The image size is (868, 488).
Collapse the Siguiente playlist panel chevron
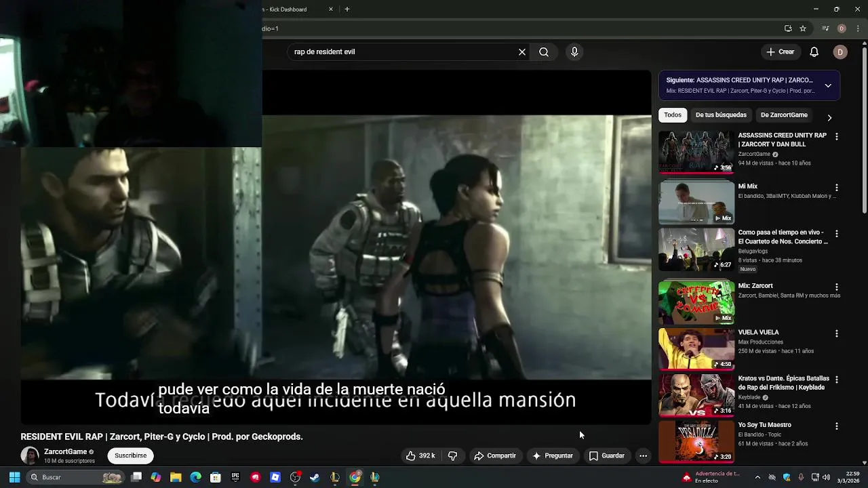(x=828, y=85)
